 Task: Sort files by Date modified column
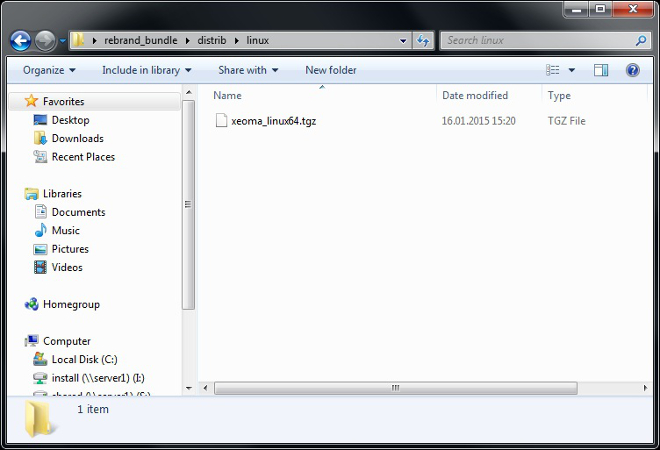coord(475,96)
